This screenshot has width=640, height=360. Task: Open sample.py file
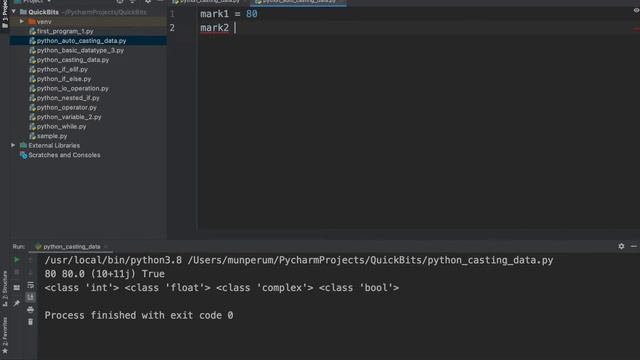pyautogui.click(x=52, y=136)
